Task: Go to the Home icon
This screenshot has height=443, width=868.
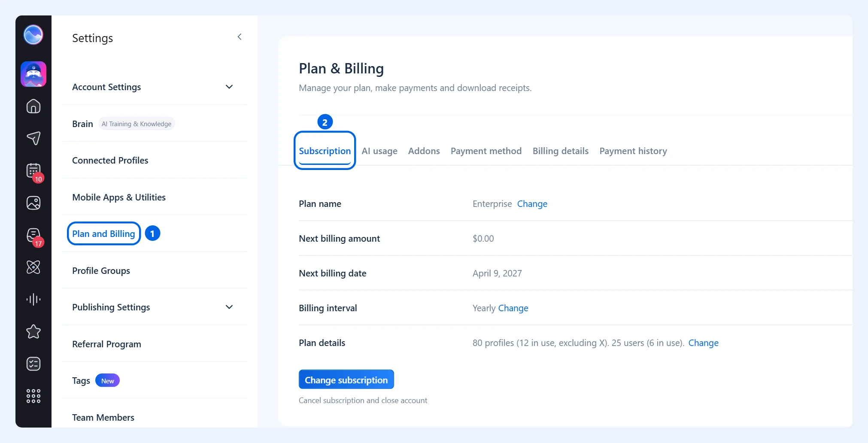Action: pos(33,106)
